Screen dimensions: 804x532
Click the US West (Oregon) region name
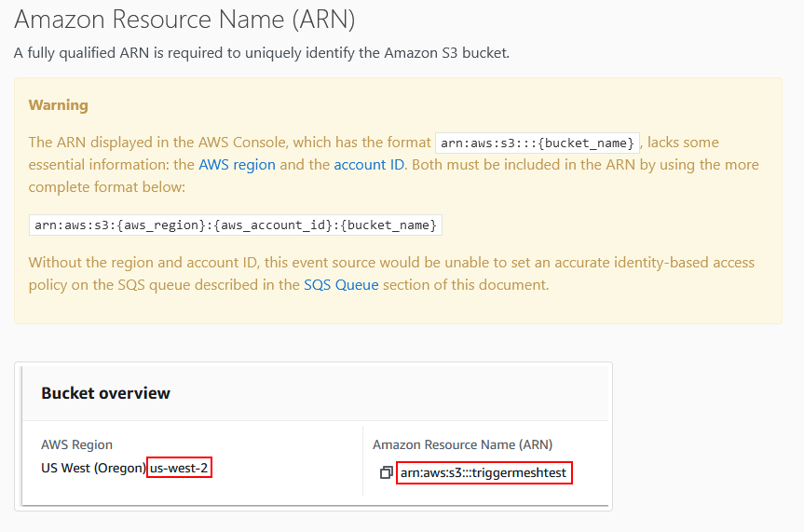pos(94,468)
